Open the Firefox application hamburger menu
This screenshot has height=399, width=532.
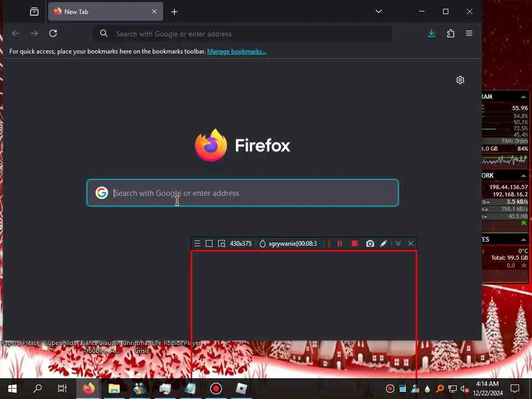pyautogui.click(x=469, y=33)
